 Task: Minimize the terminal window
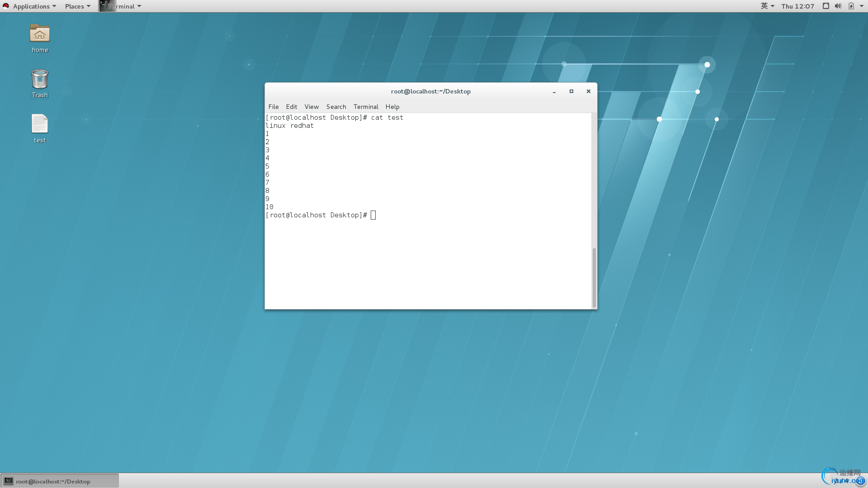coord(554,91)
